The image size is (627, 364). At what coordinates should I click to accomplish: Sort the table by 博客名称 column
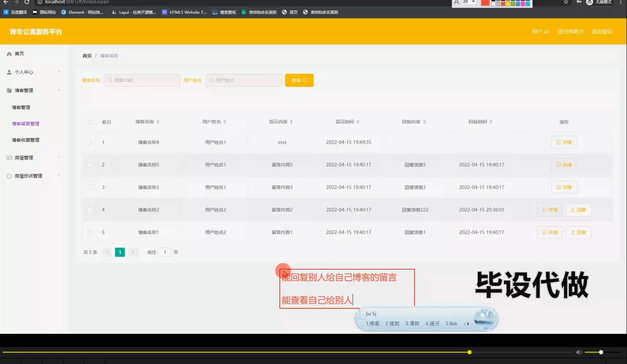(x=158, y=122)
